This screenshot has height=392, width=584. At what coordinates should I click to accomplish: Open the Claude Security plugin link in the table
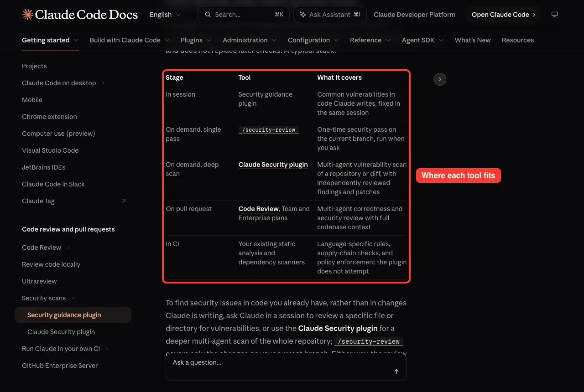273,165
